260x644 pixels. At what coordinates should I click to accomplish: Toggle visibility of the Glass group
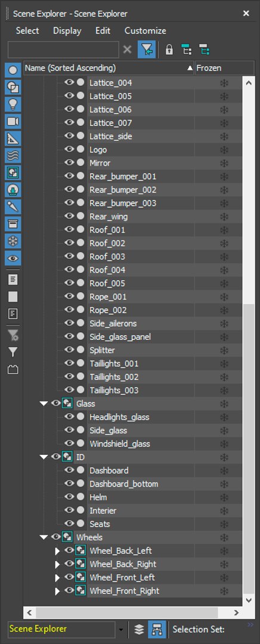(x=56, y=403)
